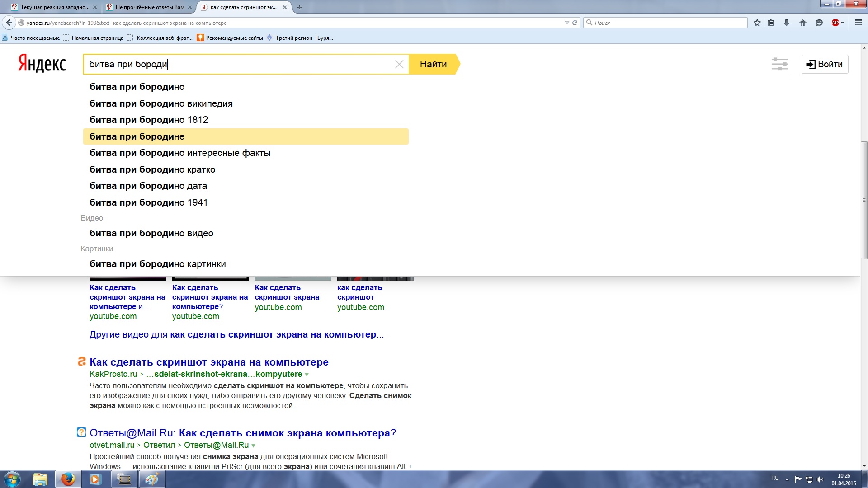Screen dimensions: 868x488
Task: Click the page vertical scrollbar thumb
Action: tap(864, 200)
